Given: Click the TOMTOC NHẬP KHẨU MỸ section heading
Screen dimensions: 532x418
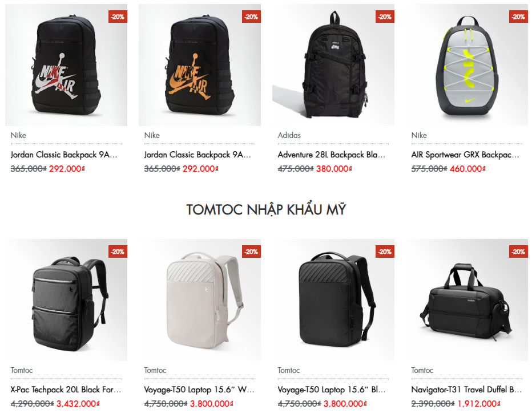Looking at the screenshot, I should [266, 209].
